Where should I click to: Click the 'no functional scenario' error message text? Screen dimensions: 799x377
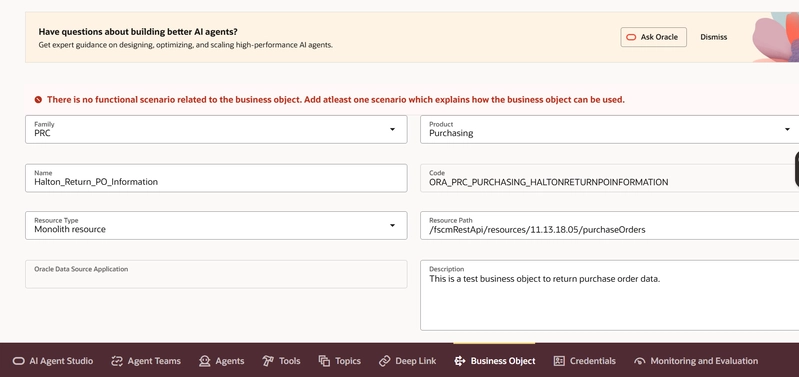pos(336,100)
